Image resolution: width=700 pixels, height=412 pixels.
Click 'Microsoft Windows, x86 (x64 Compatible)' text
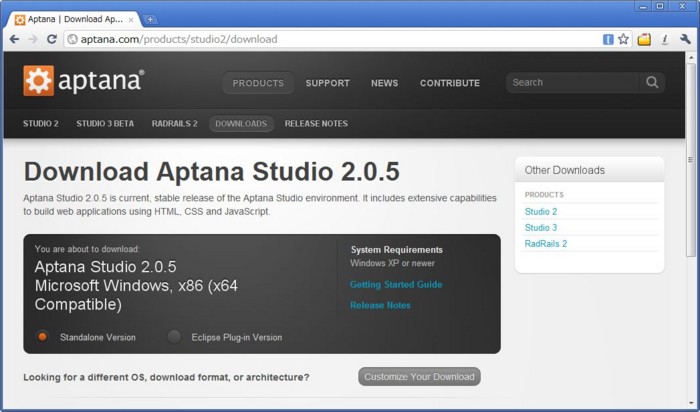click(x=136, y=295)
